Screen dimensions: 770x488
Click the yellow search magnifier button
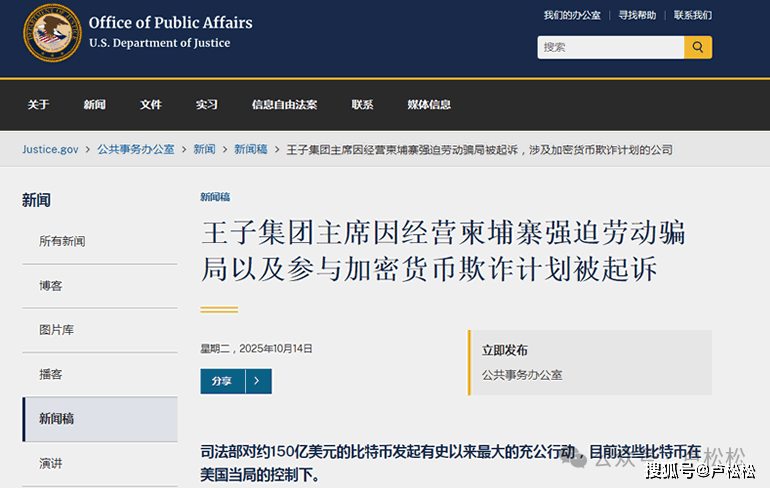(698, 47)
